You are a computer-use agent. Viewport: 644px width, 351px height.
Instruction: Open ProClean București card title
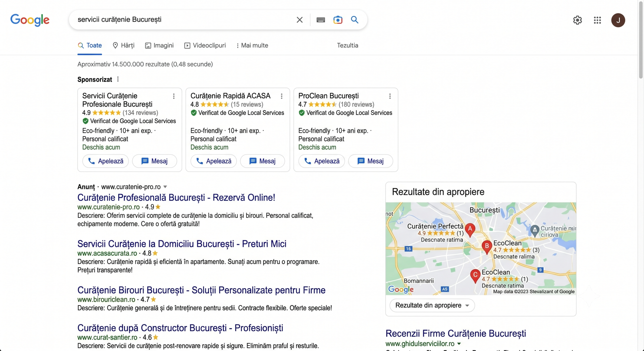[x=328, y=96]
